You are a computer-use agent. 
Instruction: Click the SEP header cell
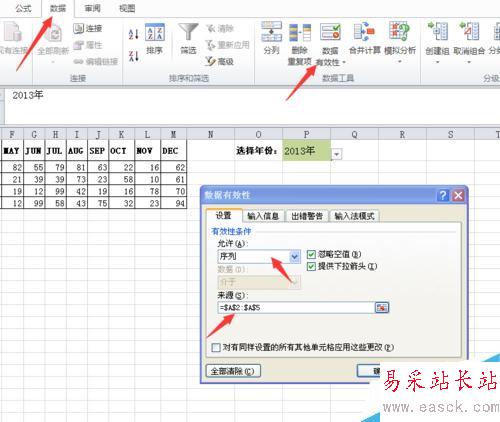click(98, 151)
